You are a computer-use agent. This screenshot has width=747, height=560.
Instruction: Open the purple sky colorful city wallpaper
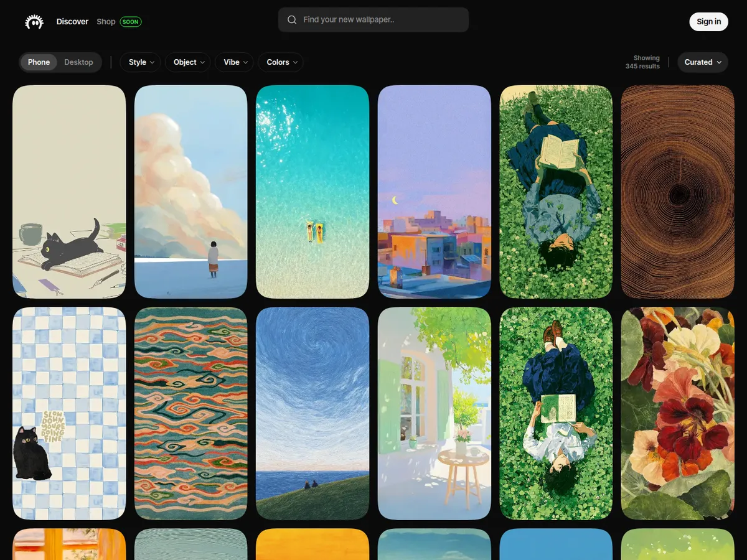tap(435, 192)
